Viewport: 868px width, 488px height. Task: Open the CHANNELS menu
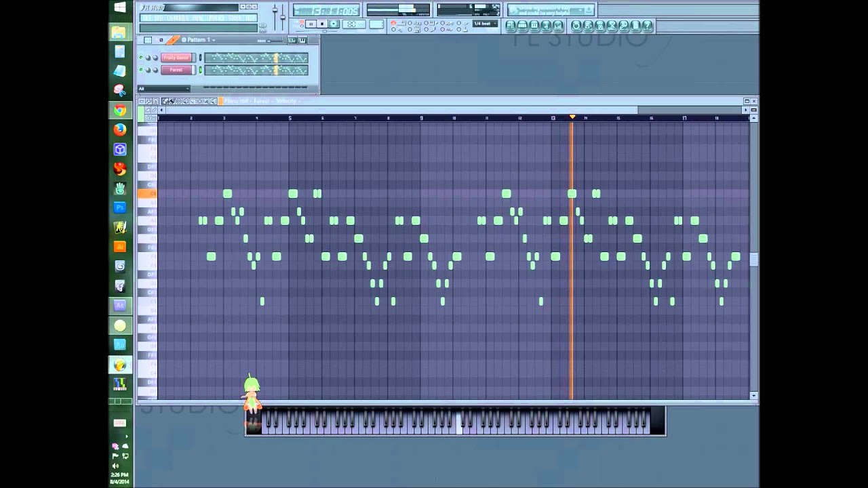pyautogui.click(x=176, y=18)
